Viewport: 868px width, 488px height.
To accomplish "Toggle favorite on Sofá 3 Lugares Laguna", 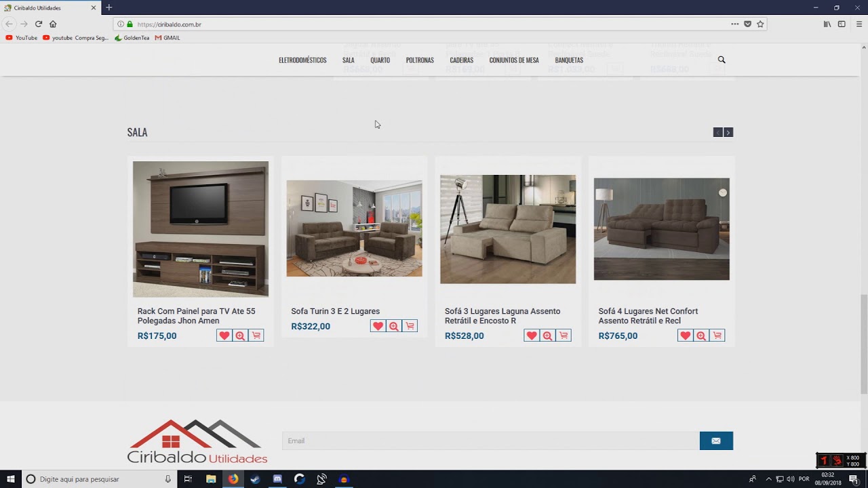I will pyautogui.click(x=531, y=335).
